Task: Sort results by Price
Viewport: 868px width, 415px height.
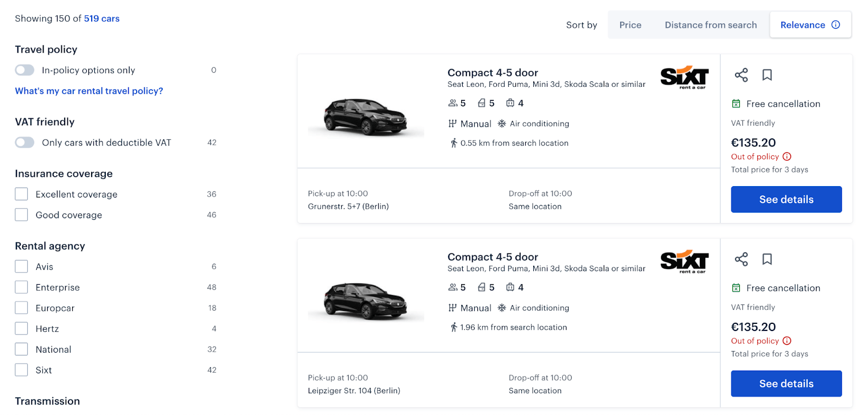Action: [x=630, y=24]
